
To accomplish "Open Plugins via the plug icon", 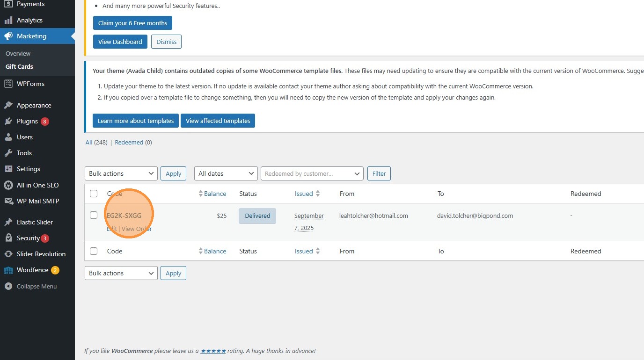I will coord(8,121).
